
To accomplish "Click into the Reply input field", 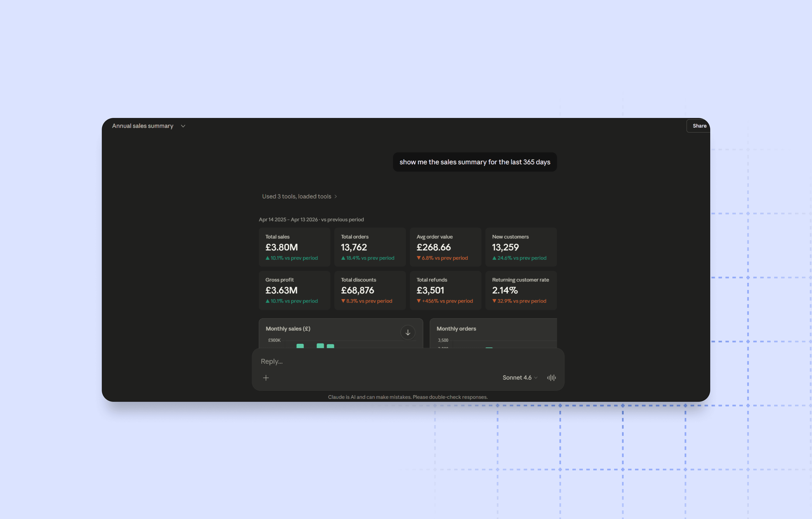I will tap(371, 361).
